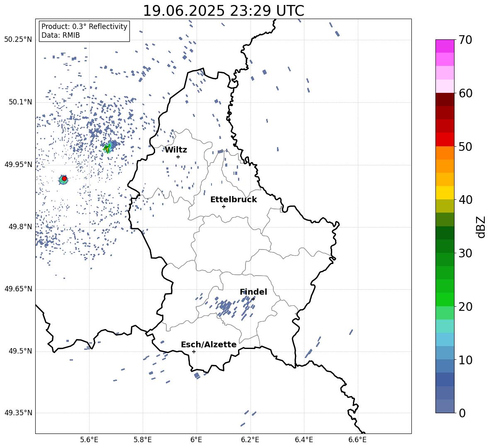
Task: Click the green-yellow reflectivity cell west of Wiltz
Action: [x=107, y=148]
